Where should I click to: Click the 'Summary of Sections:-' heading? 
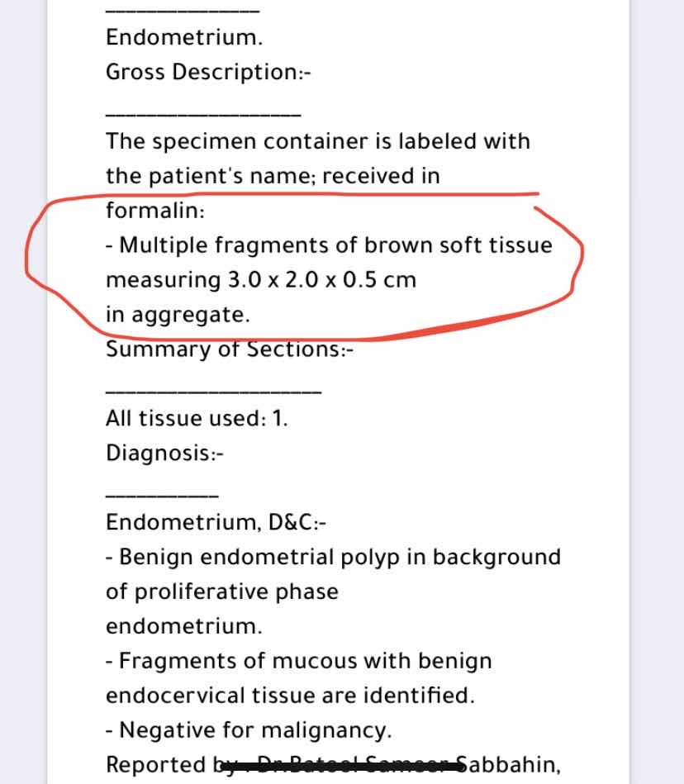click(x=230, y=349)
